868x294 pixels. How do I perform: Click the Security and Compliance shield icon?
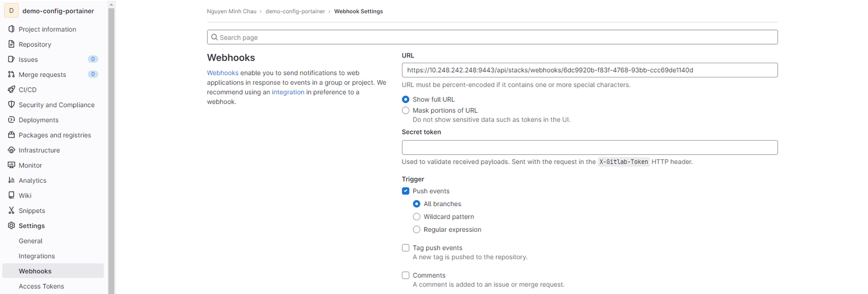coord(12,104)
